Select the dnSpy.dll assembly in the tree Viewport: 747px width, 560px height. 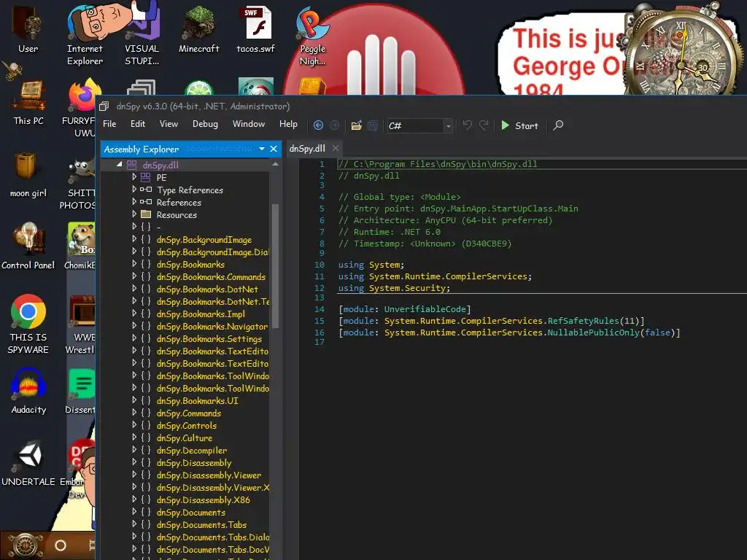(160, 166)
